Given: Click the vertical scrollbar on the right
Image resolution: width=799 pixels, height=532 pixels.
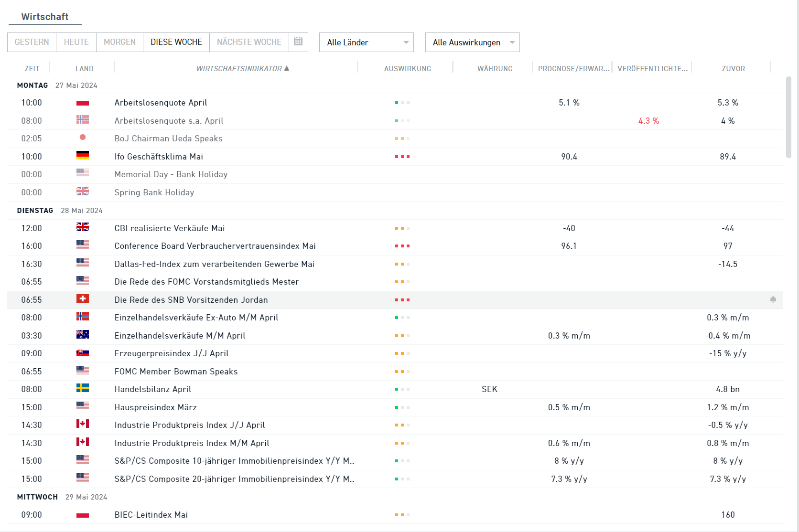Looking at the screenshot, I should click(788, 117).
